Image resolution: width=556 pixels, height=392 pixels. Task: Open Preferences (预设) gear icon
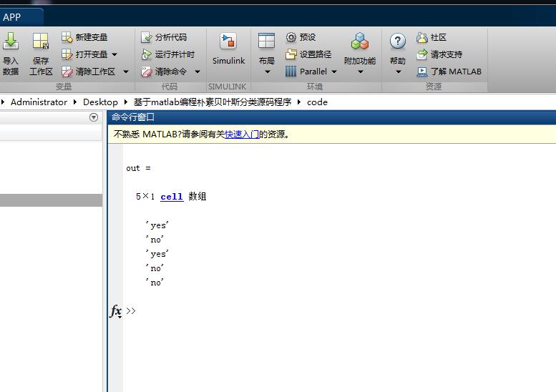[x=291, y=37]
